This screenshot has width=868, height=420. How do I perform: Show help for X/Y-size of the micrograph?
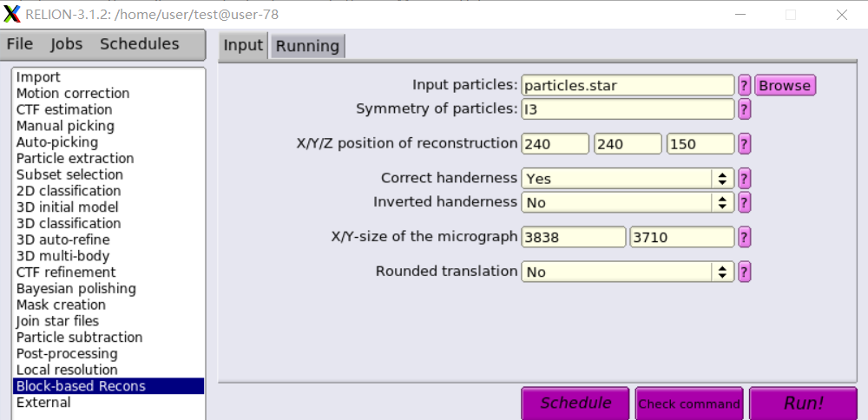coord(745,238)
